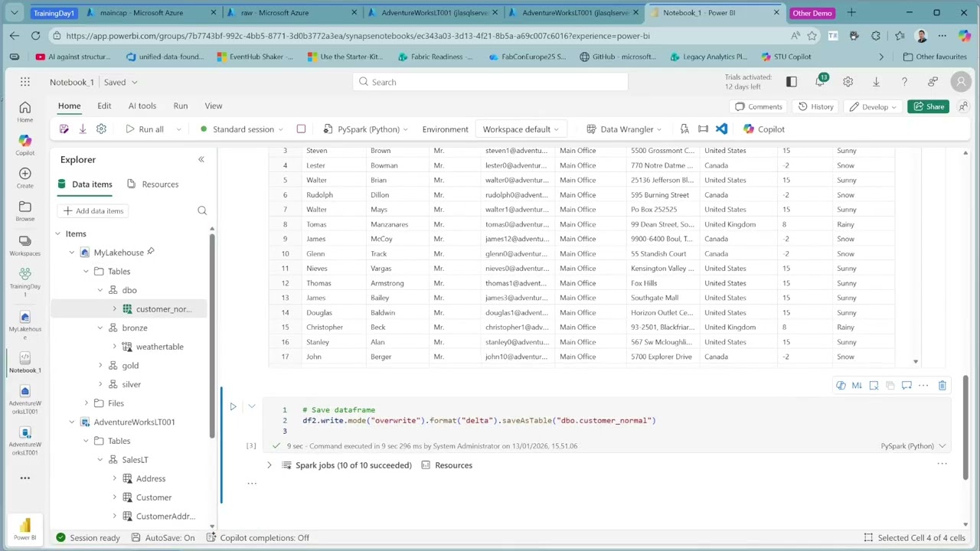980x551 pixels.
Task: Expand the gold schema node
Action: point(100,366)
